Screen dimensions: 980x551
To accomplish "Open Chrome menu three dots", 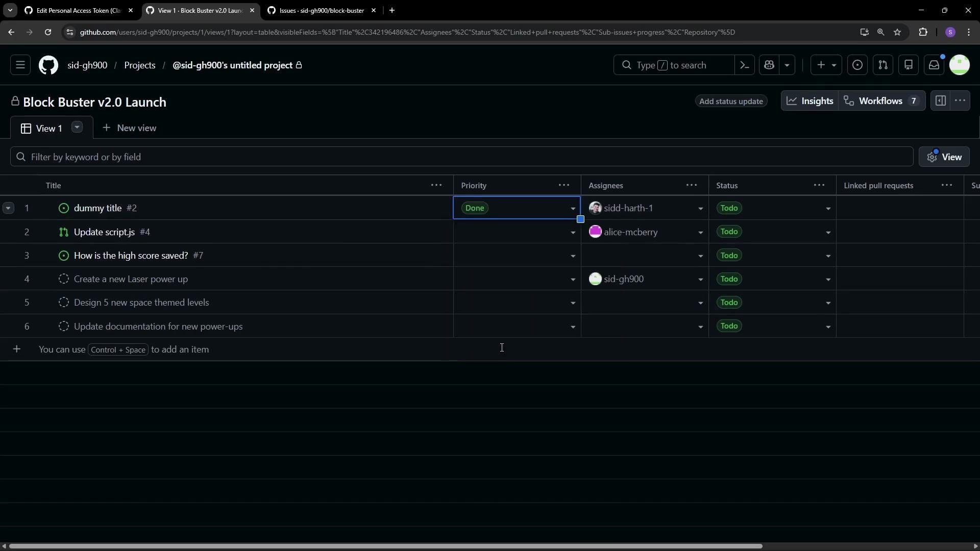I will (x=969, y=32).
